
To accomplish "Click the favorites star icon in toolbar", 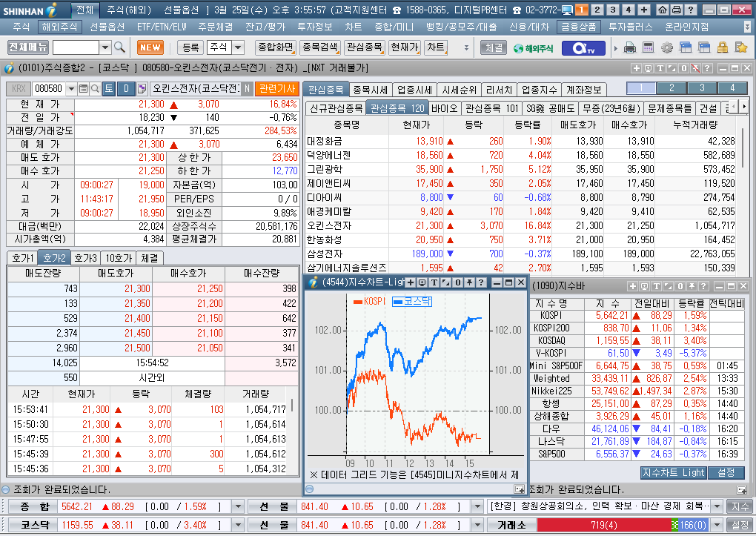I will coord(740,47).
